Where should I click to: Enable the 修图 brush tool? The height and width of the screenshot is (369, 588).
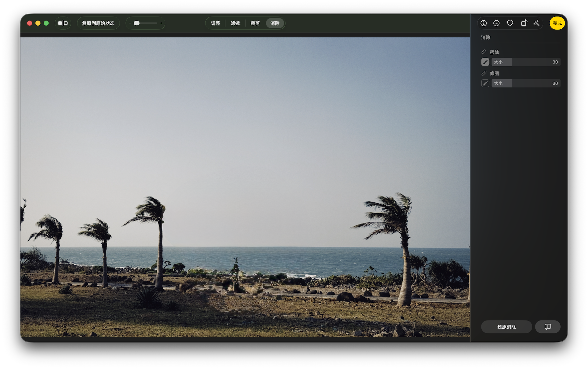point(485,83)
